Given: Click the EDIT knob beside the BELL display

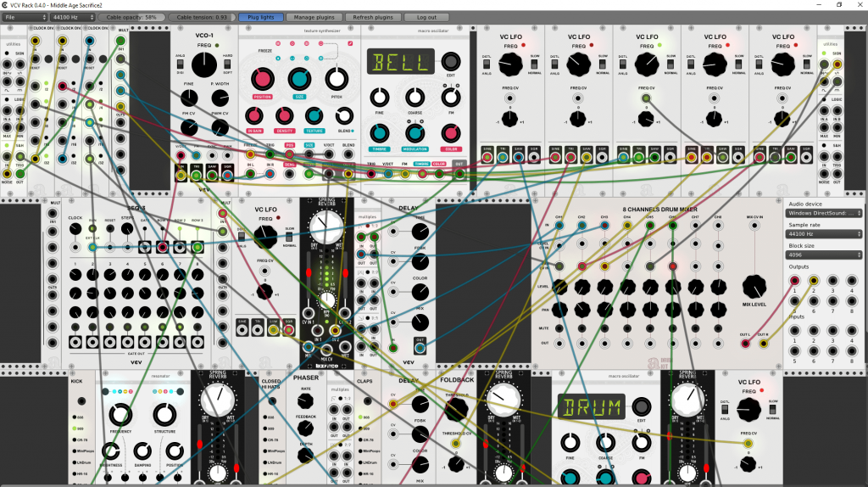Looking at the screenshot, I should pyautogui.click(x=451, y=61).
